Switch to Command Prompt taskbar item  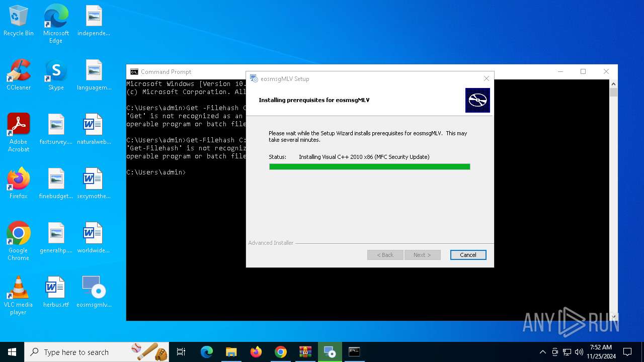coord(355,352)
